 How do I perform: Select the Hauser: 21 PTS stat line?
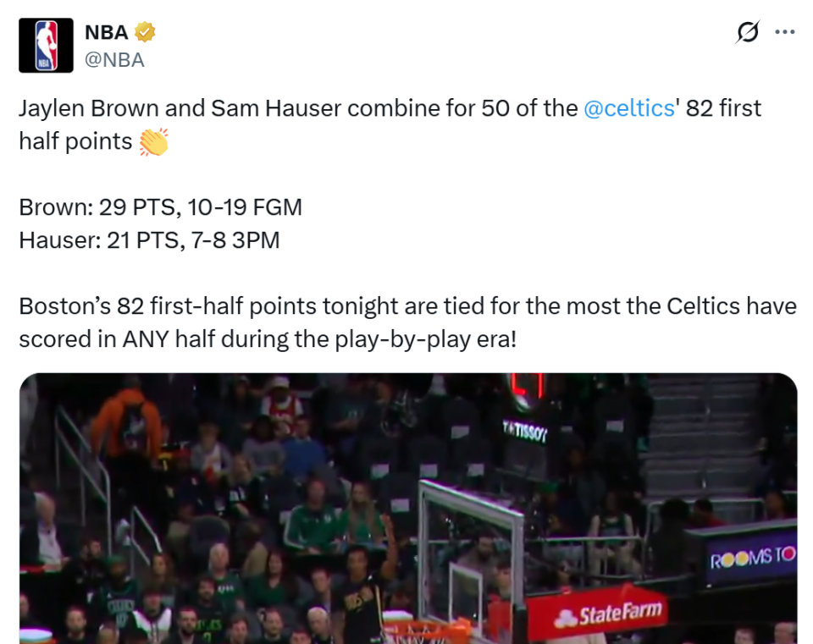pos(149,240)
